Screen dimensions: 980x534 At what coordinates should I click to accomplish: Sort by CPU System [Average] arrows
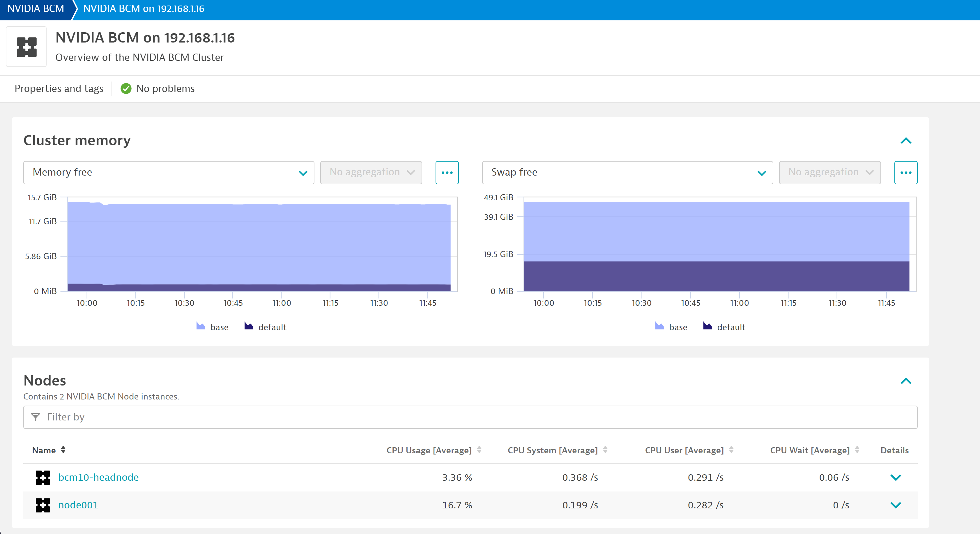pos(605,450)
